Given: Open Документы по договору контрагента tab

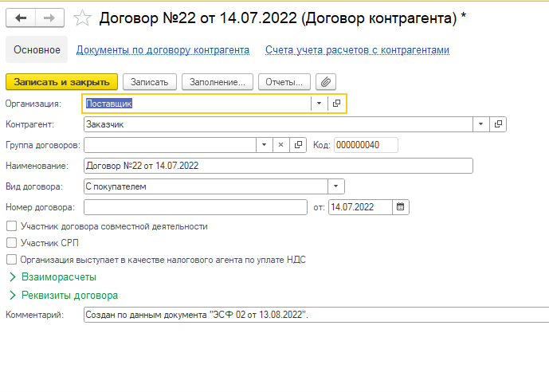Looking at the screenshot, I should 163,50.
